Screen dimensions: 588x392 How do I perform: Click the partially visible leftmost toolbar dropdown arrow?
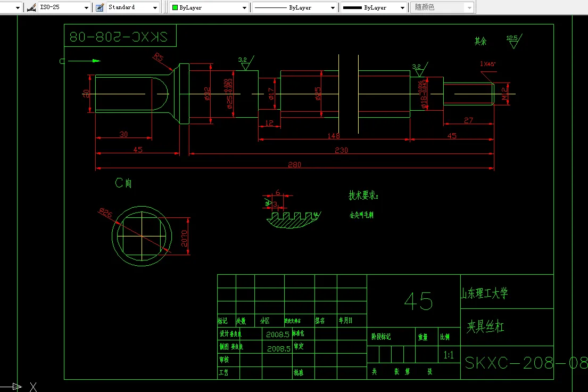(x=18, y=7)
